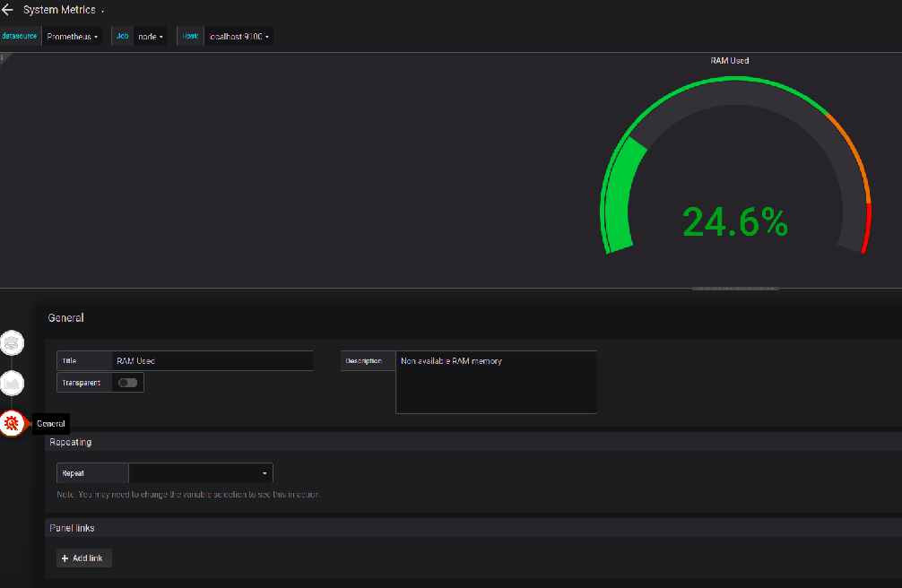902x588 pixels.
Task: Click the General tooltip label
Action: coord(50,423)
